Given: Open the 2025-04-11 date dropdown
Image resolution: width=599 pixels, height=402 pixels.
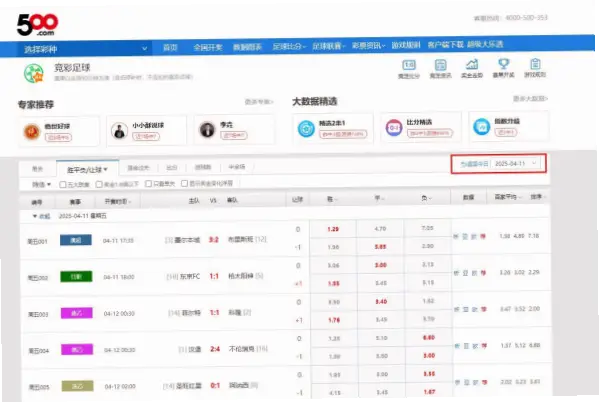Looking at the screenshot, I should 516,164.
